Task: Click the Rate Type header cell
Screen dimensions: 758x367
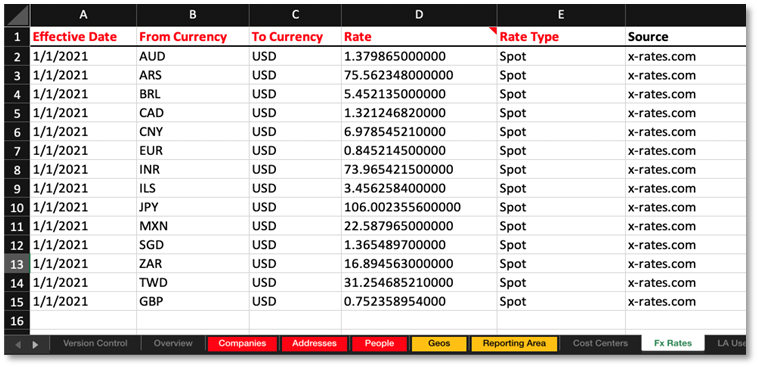Action: (x=561, y=37)
